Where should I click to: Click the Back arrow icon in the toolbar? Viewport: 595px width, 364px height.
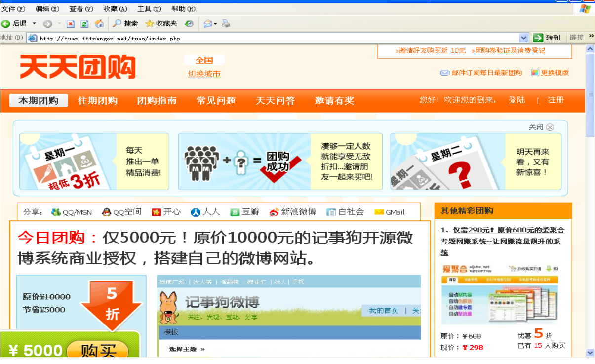coord(5,23)
